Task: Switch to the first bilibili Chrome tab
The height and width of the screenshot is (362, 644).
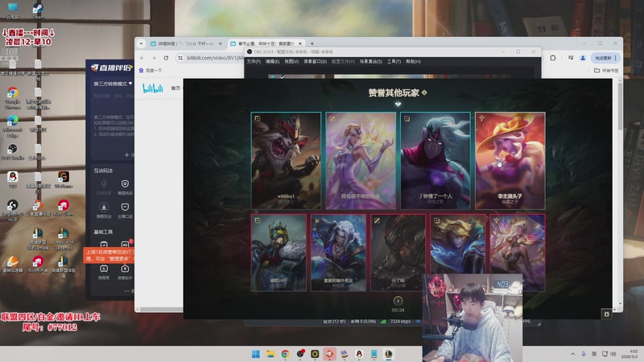Action: point(185,43)
